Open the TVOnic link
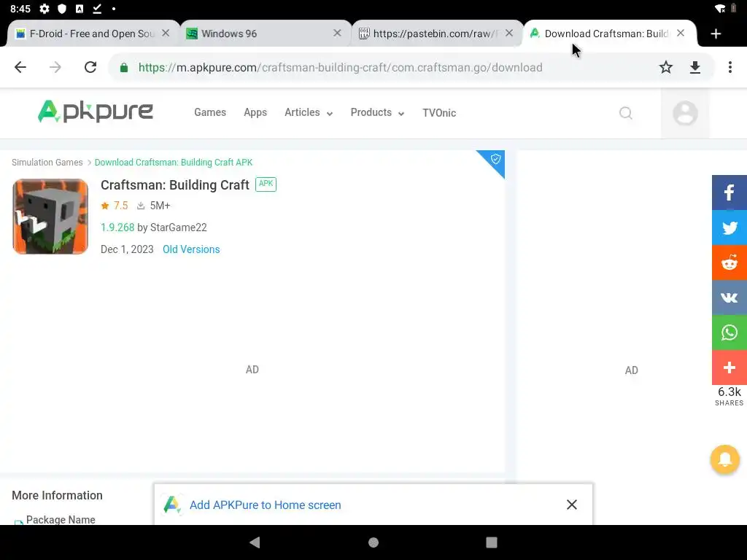 439,113
